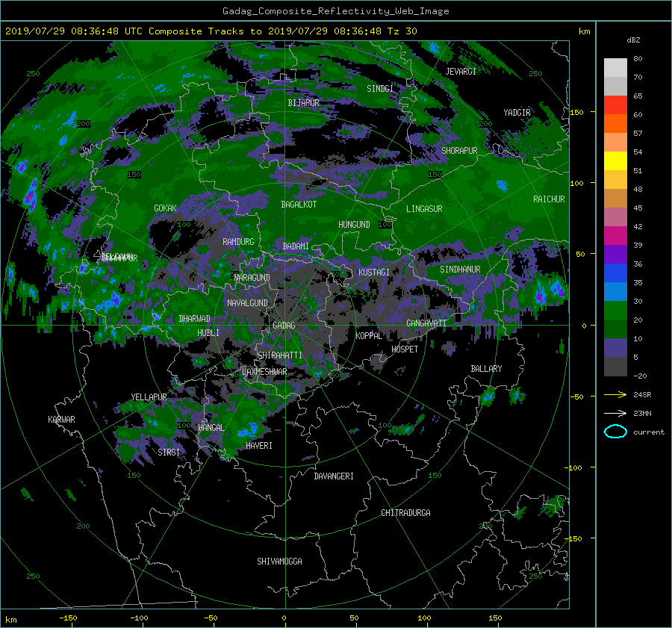Click the SIRSI city label

169,453
